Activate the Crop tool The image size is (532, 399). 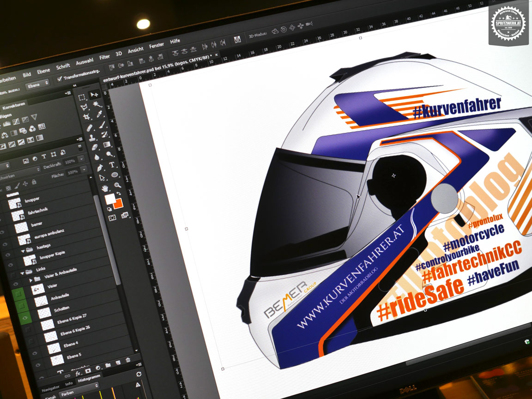pos(86,118)
